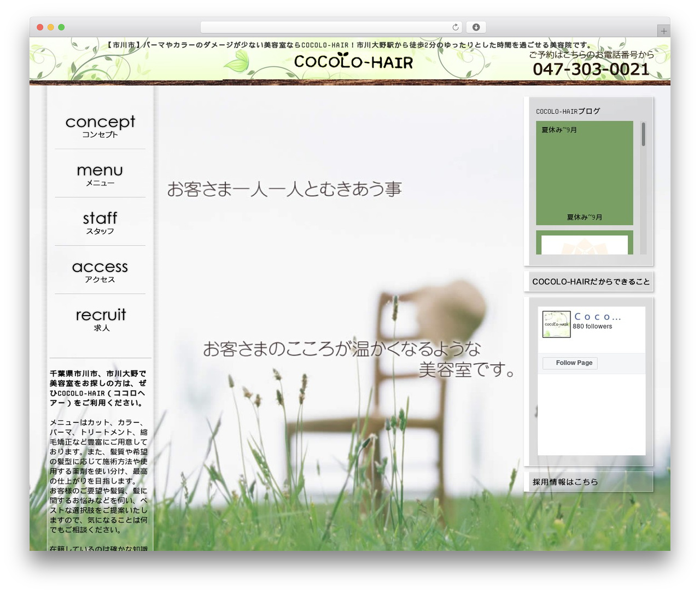
Task: Click the browser reload icon
Action: [x=456, y=27]
